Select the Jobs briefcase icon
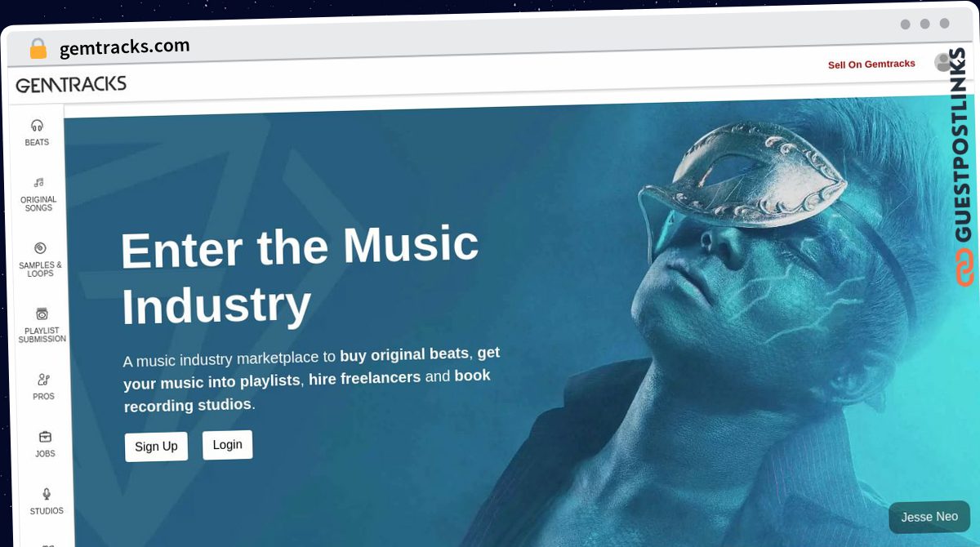This screenshot has height=547, width=980. [x=45, y=437]
